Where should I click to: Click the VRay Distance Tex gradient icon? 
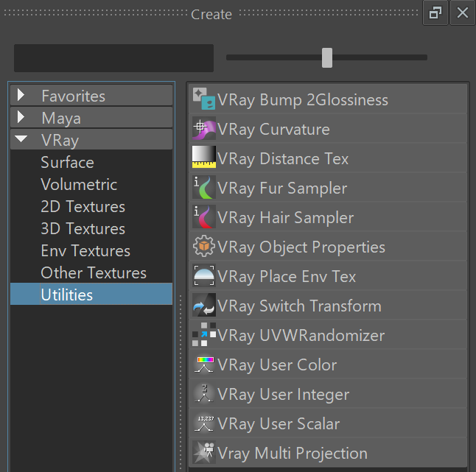204,157
